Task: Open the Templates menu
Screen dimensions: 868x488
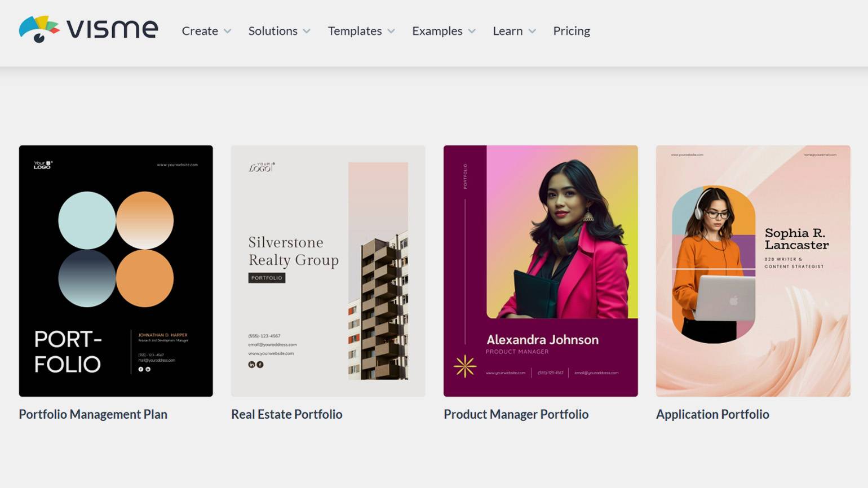Action: coord(355,31)
